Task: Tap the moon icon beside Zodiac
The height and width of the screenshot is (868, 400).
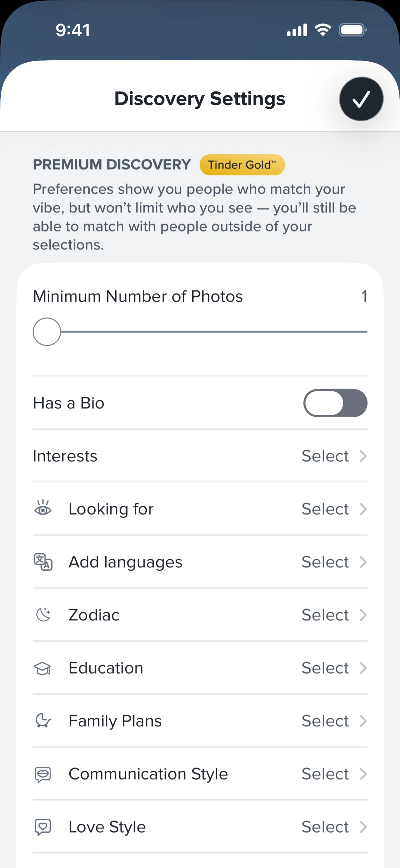Action: tap(43, 615)
